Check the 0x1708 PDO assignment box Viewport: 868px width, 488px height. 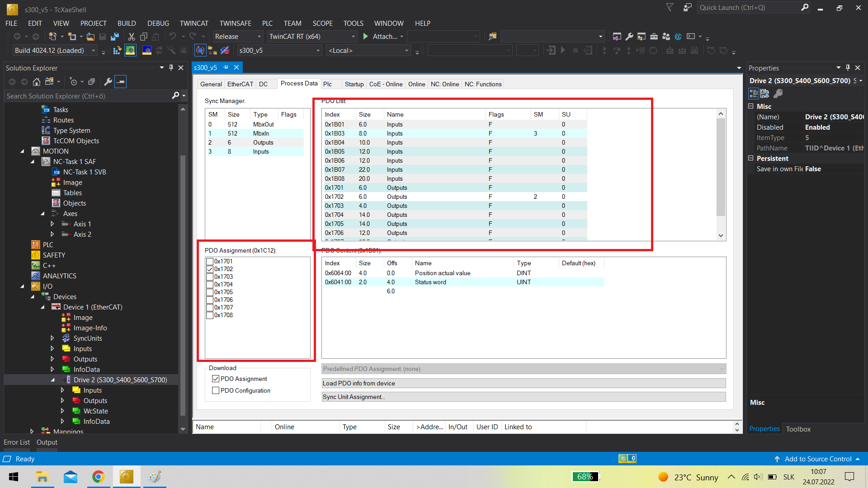pyautogui.click(x=210, y=315)
